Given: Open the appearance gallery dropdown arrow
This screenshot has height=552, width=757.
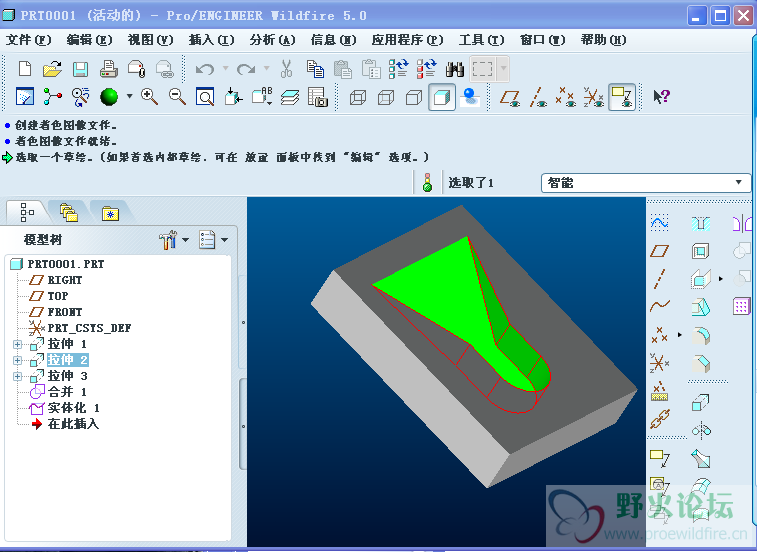Looking at the screenshot, I should click(129, 96).
